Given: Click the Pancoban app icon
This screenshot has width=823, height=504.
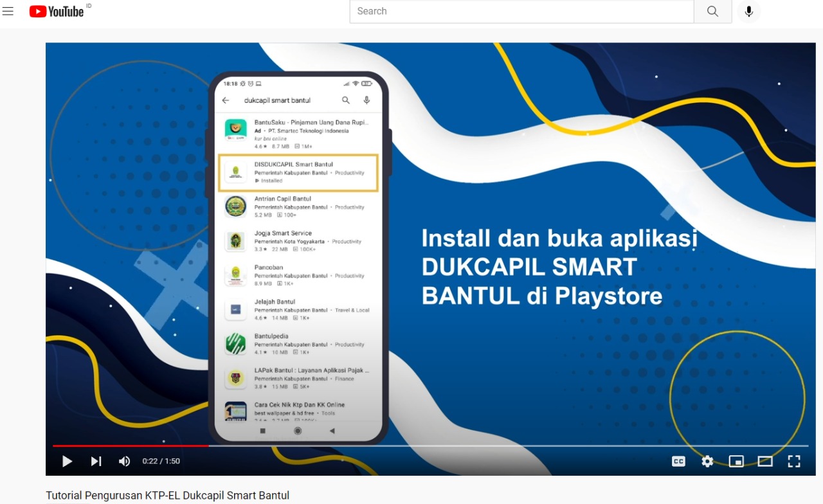Looking at the screenshot, I should pyautogui.click(x=235, y=275).
